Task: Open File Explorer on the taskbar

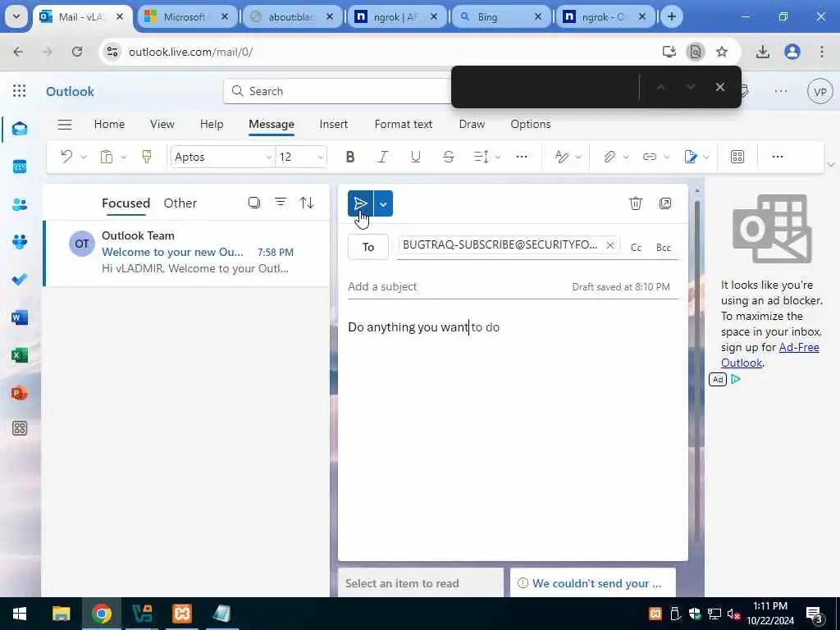Action: (x=61, y=614)
